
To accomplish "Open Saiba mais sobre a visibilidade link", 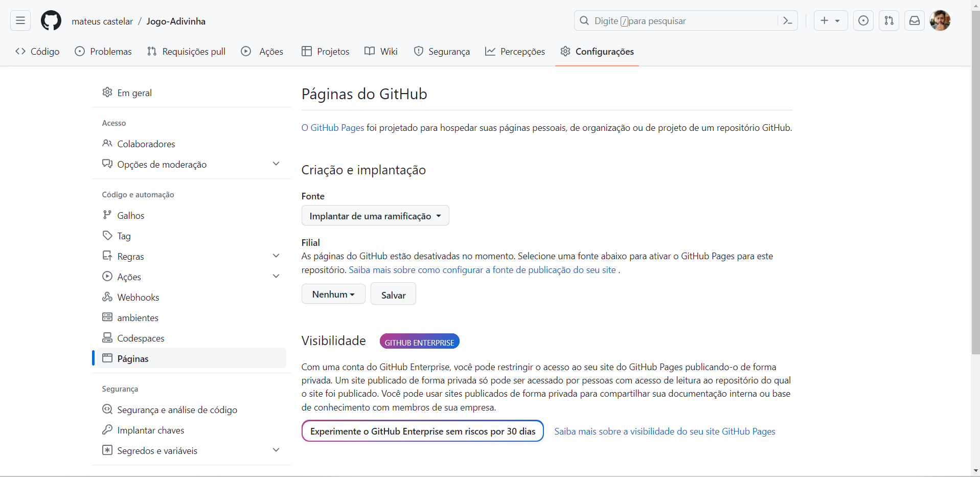I will 665,431.
